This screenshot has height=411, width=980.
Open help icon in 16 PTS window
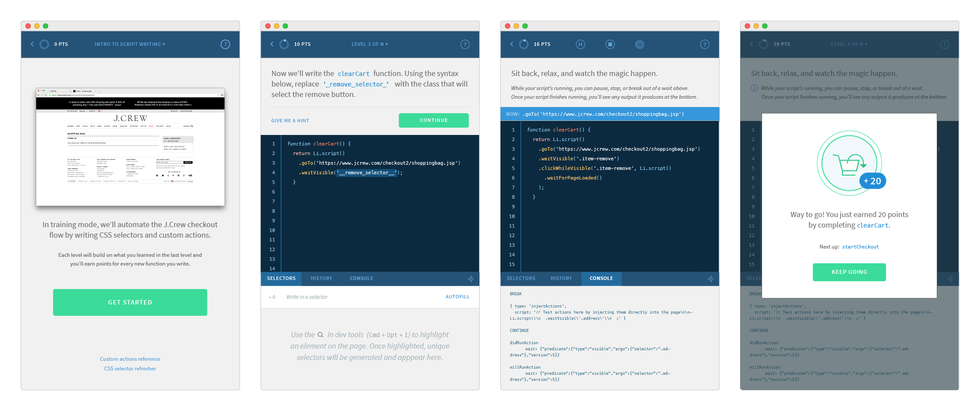tap(704, 44)
